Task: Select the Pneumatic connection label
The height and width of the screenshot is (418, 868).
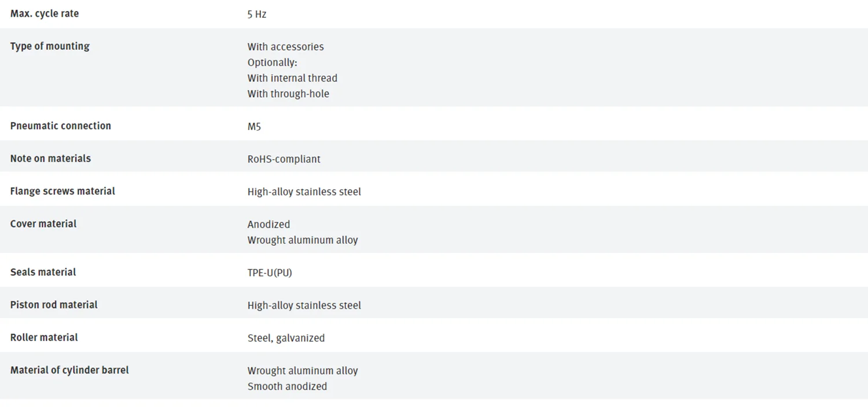Action: tap(61, 126)
